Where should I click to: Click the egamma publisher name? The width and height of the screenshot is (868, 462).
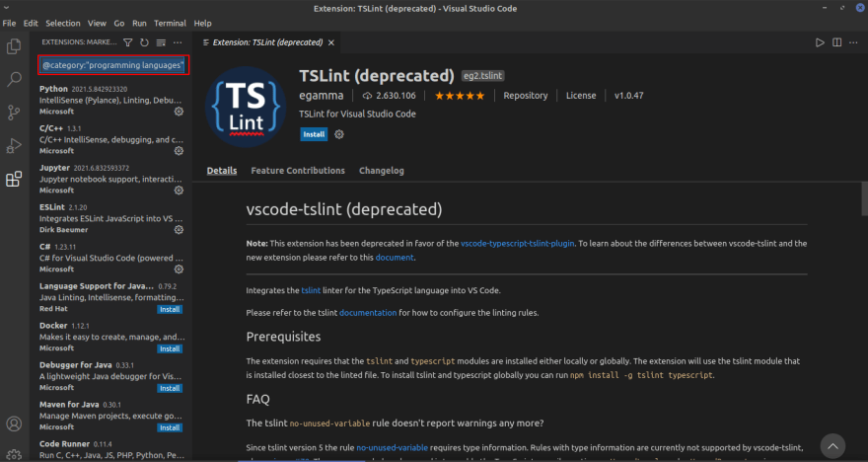[322, 96]
